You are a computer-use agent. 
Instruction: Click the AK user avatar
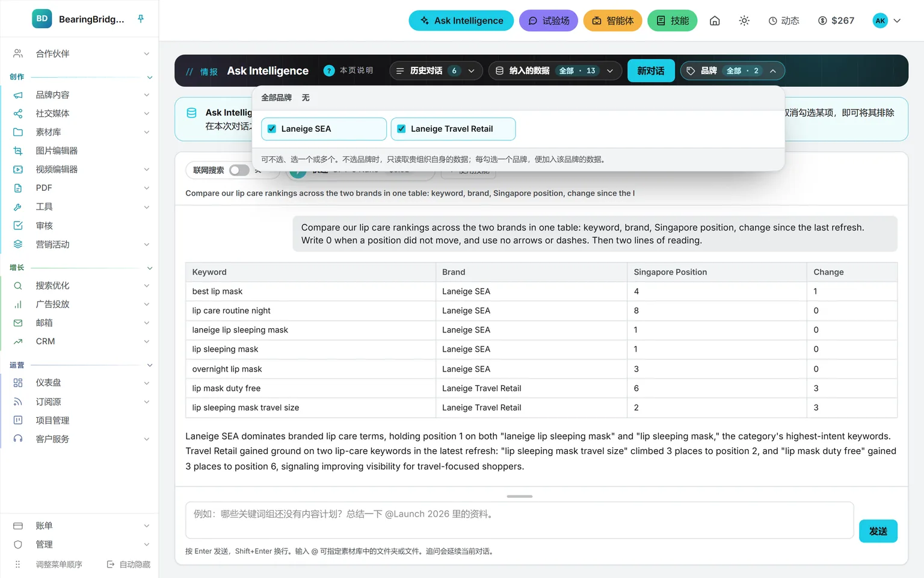click(880, 20)
